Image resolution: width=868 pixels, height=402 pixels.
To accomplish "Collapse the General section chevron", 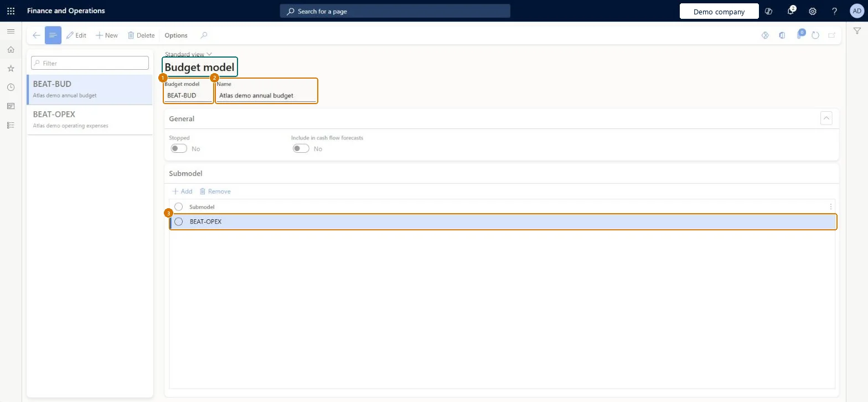I will [x=826, y=118].
